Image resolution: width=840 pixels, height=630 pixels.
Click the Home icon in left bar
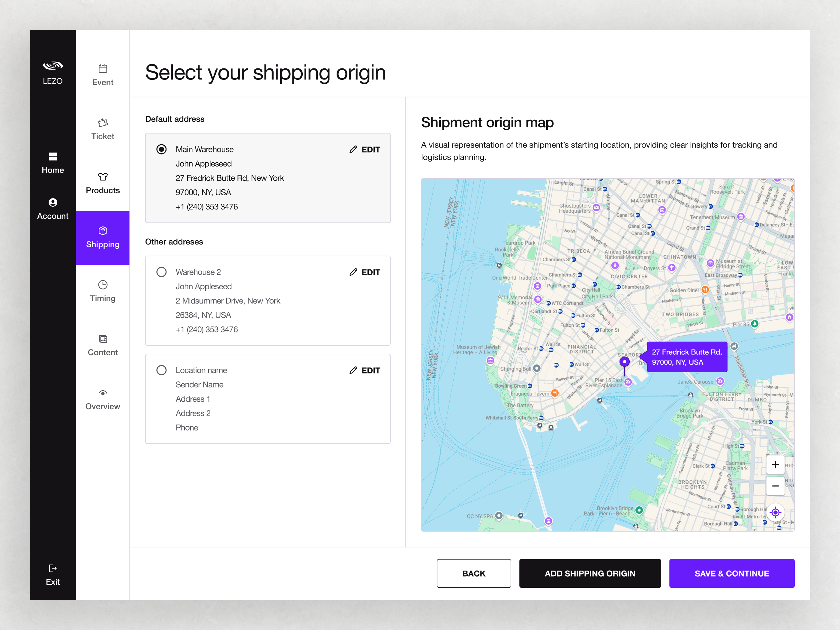(x=52, y=156)
